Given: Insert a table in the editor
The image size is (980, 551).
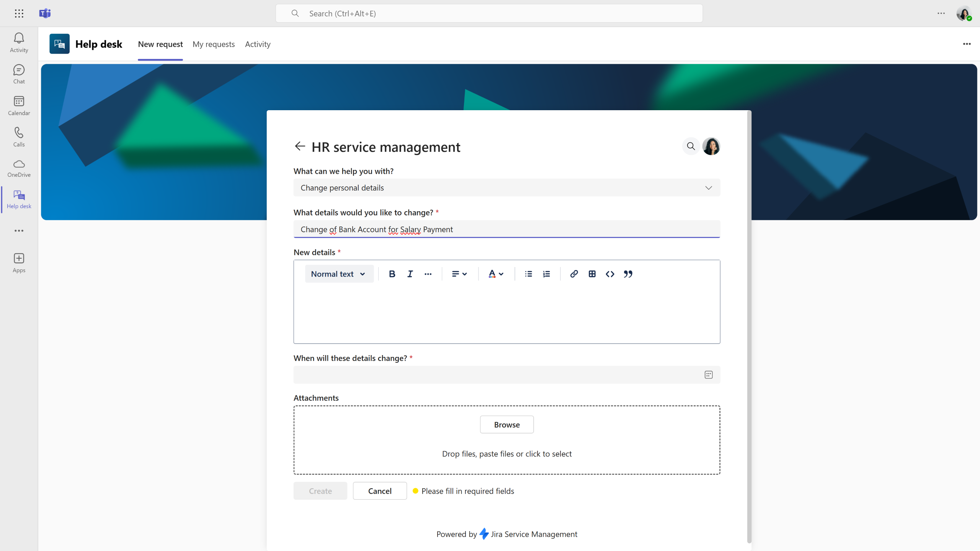Looking at the screenshot, I should point(592,274).
